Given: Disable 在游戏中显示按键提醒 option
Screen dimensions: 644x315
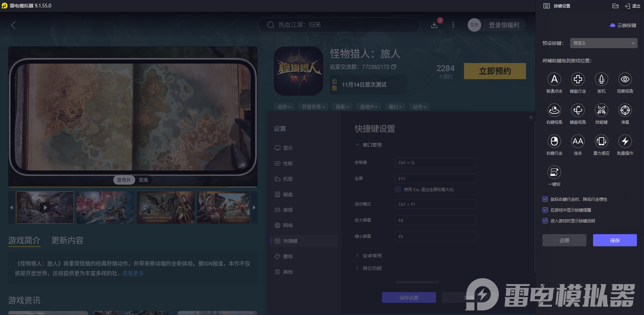Looking at the screenshot, I should click(x=545, y=210).
